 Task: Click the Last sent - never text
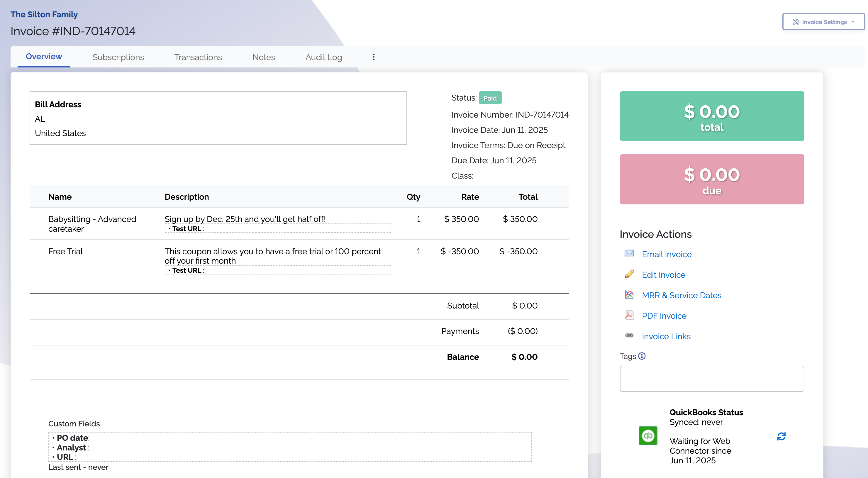point(78,467)
